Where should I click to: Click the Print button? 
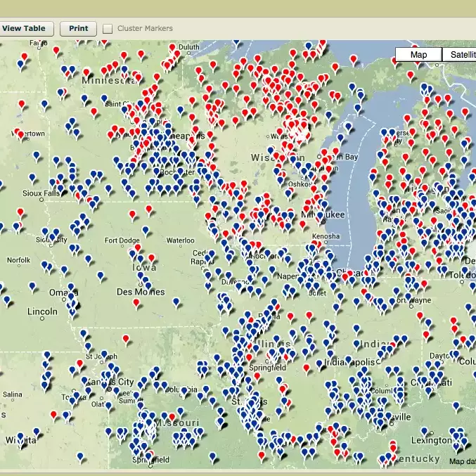(78, 29)
